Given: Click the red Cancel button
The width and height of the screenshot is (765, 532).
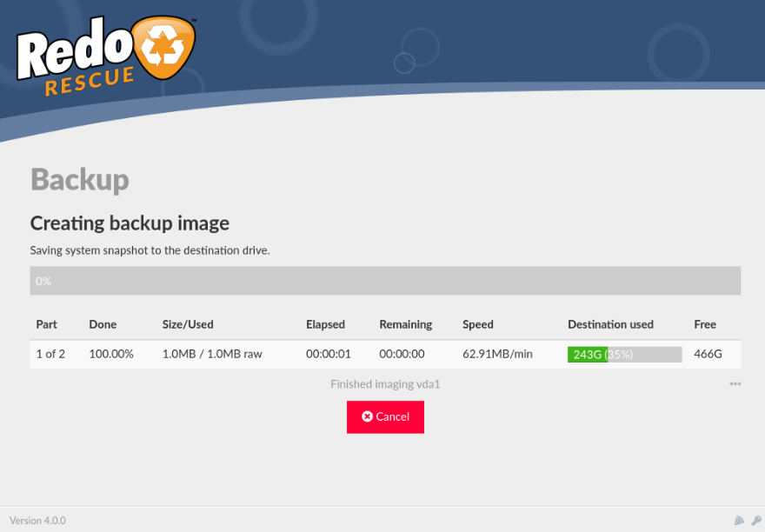Looking at the screenshot, I should (x=385, y=416).
